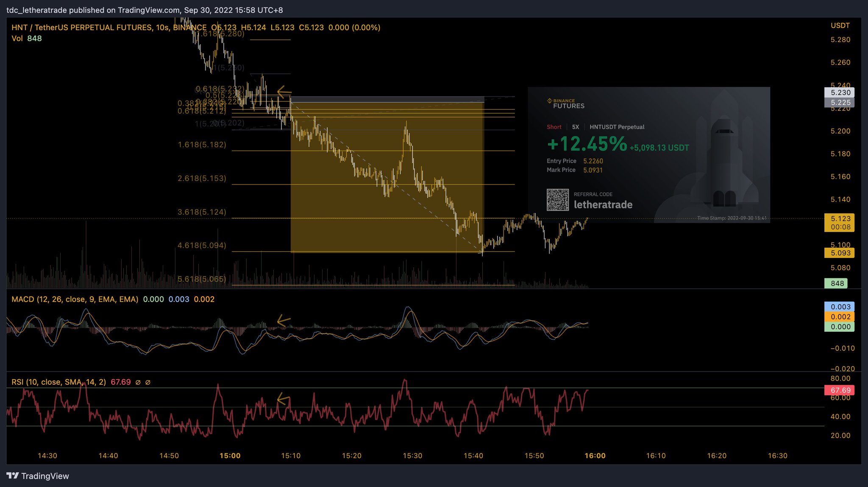The height and width of the screenshot is (487, 868).
Task: Click the MACD value 0.002 in legend
Action: 204,299
